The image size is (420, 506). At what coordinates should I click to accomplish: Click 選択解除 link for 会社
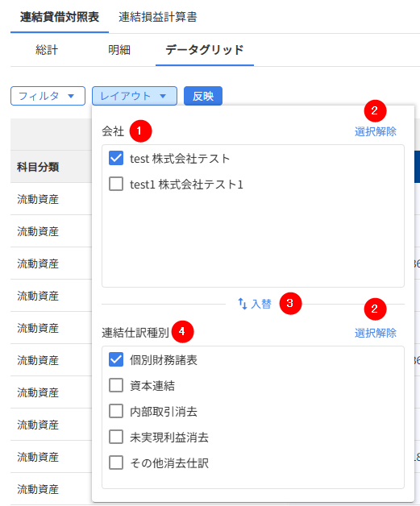point(376,131)
